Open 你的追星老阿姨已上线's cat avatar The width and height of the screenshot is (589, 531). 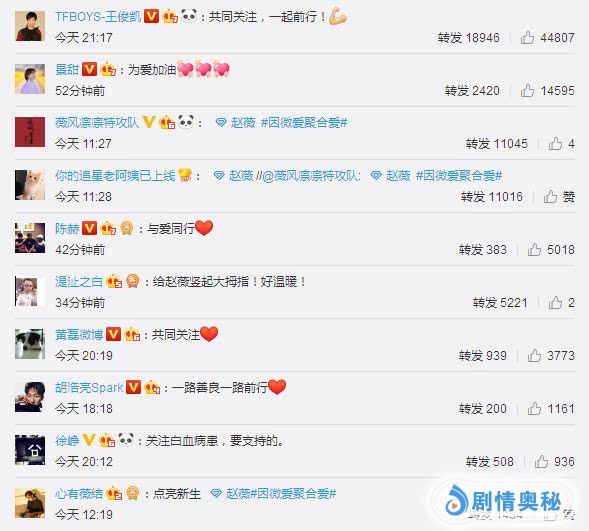click(x=30, y=185)
